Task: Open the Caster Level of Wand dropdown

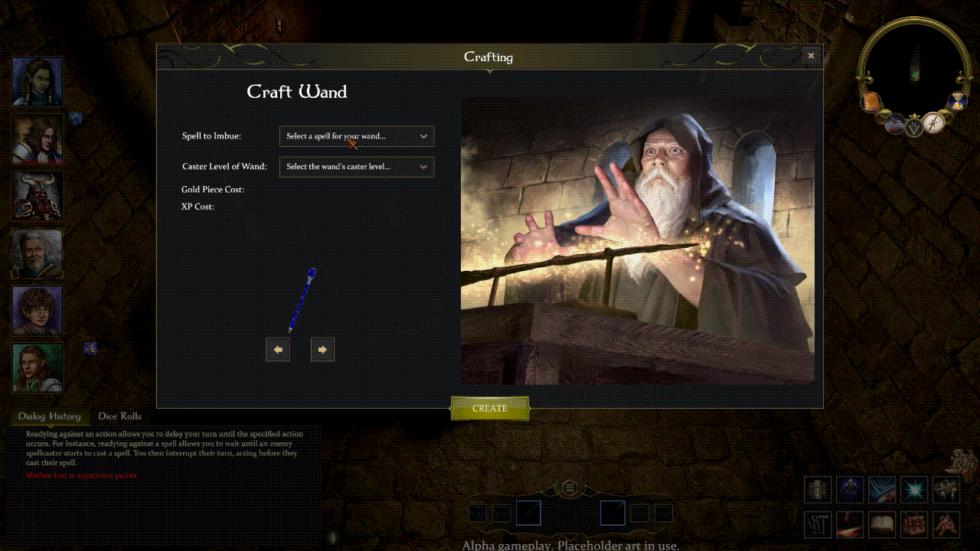Action: tap(357, 166)
